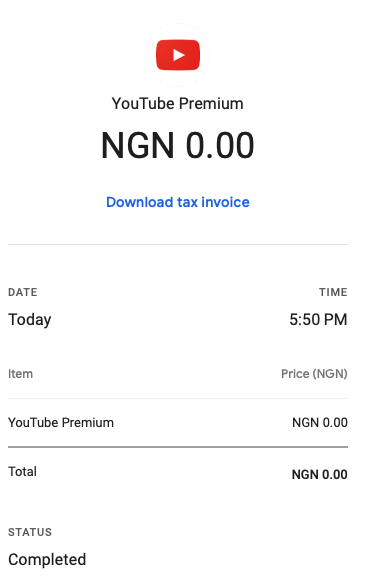This screenshot has width=372, height=583.
Task: Click the TIME label
Action: click(333, 292)
